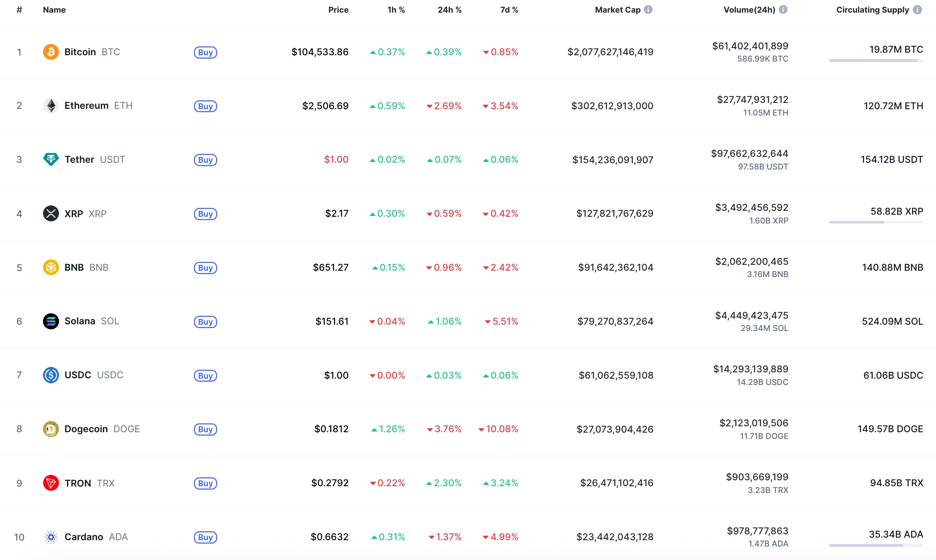Screen dimensions: 936x560
Task: Click the Buy button for BNB
Action: [x=205, y=268]
